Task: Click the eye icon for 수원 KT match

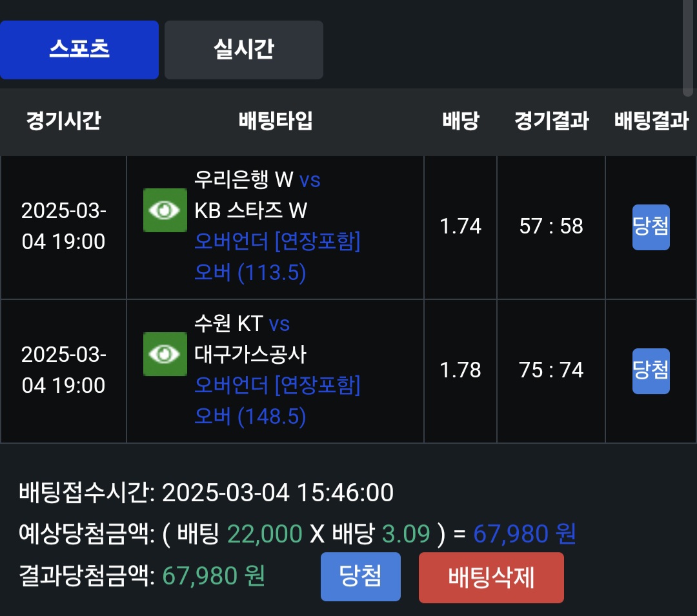Action: coord(165,354)
